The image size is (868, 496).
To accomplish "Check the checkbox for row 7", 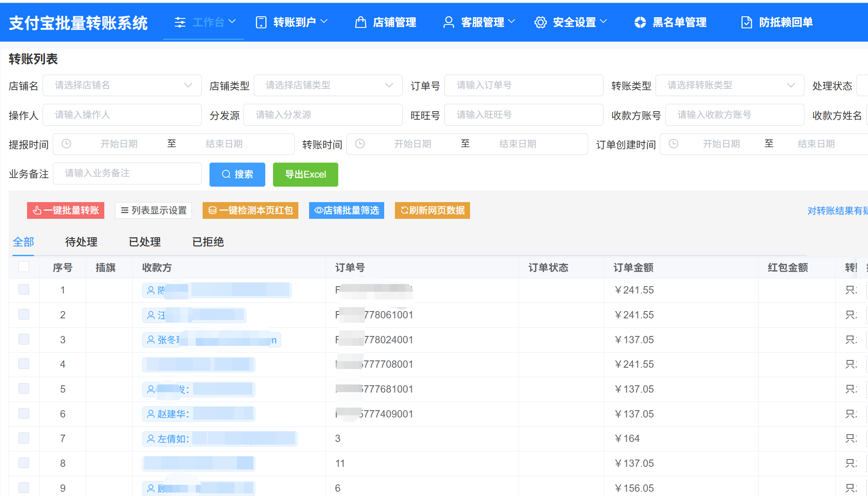I will pyautogui.click(x=24, y=438).
